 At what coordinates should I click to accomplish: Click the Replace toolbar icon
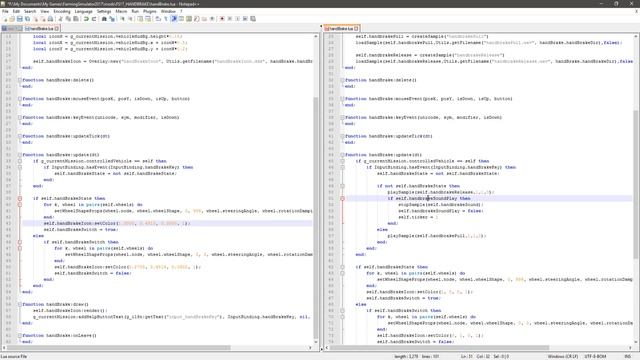tap(111, 19)
